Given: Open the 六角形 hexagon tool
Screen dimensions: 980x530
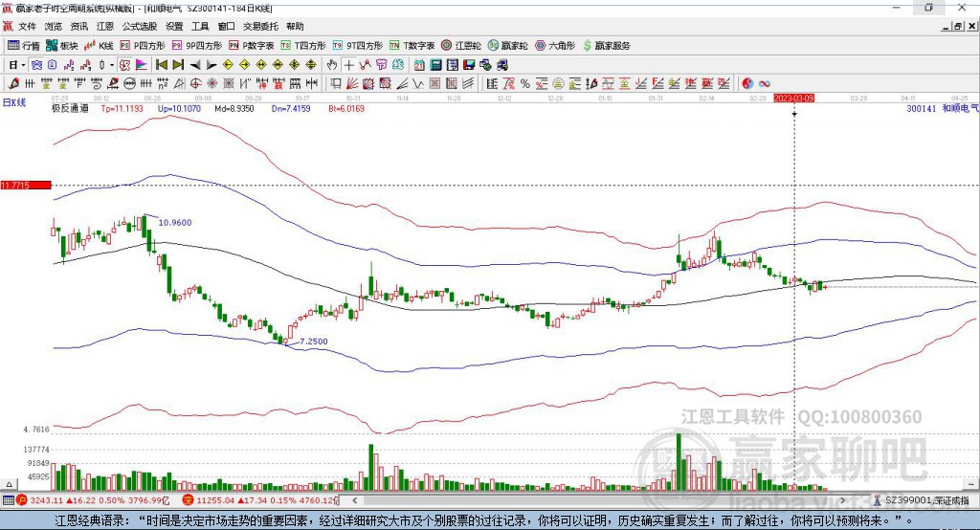Looking at the screenshot, I should 555,46.
